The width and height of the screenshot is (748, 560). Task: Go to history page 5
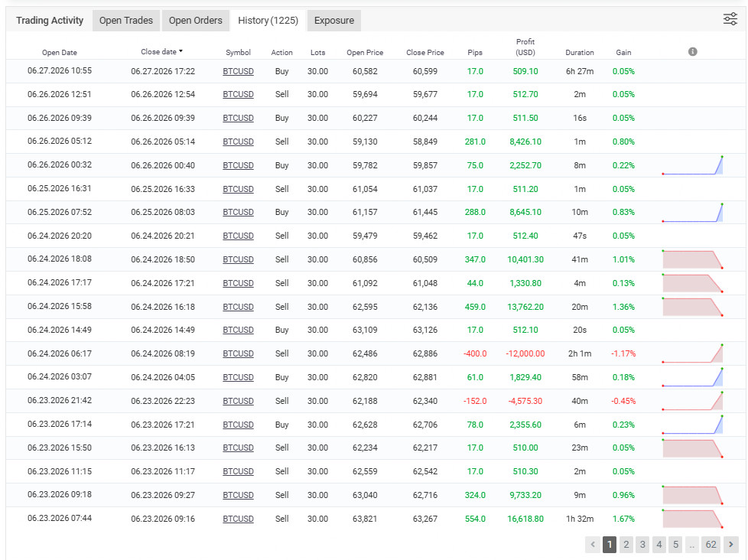pyautogui.click(x=675, y=544)
